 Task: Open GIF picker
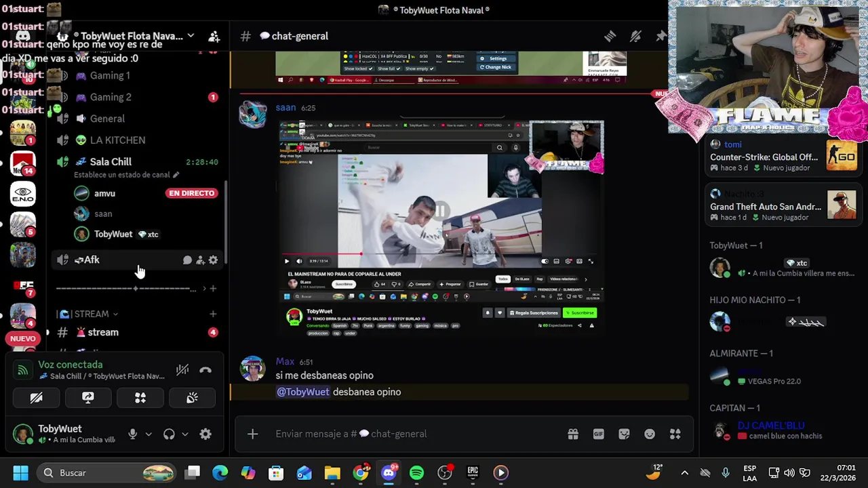coord(599,434)
